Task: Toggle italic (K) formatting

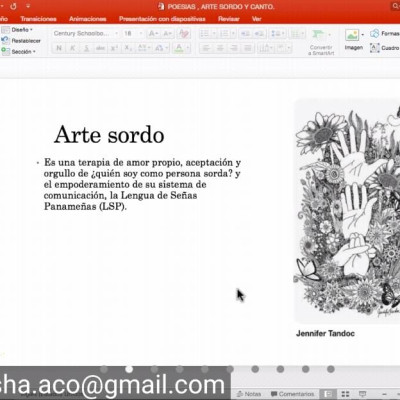Action: 73,48
